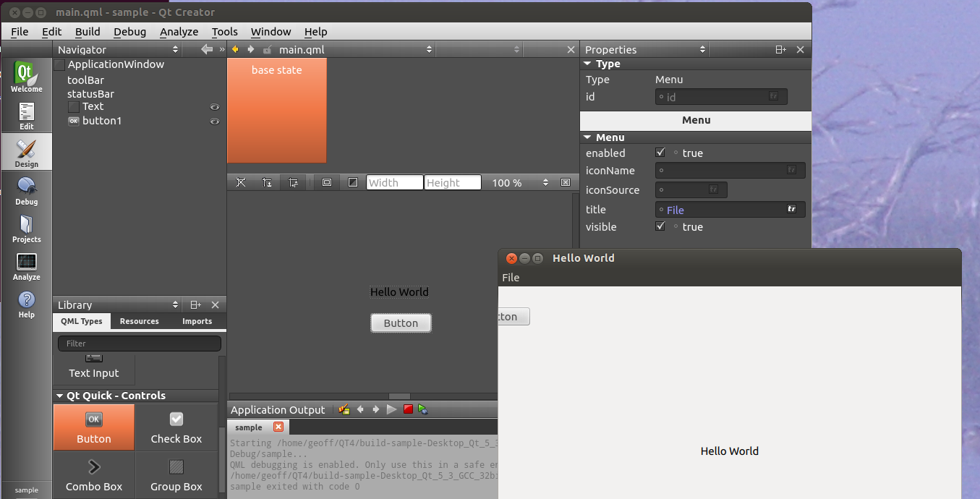The width and height of the screenshot is (980, 499).
Task: Close the main.qml document
Action: point(571,49)
